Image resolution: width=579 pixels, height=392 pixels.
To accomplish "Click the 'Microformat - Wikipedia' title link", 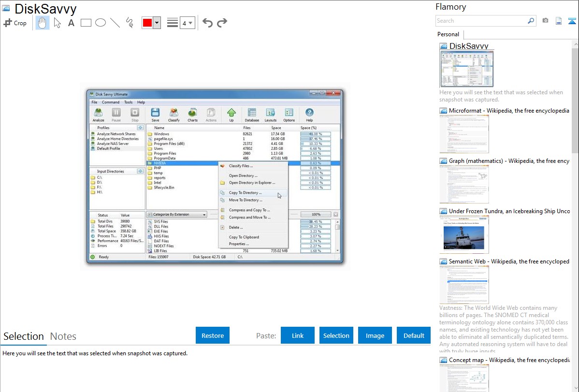I will (x=509, y=111).
